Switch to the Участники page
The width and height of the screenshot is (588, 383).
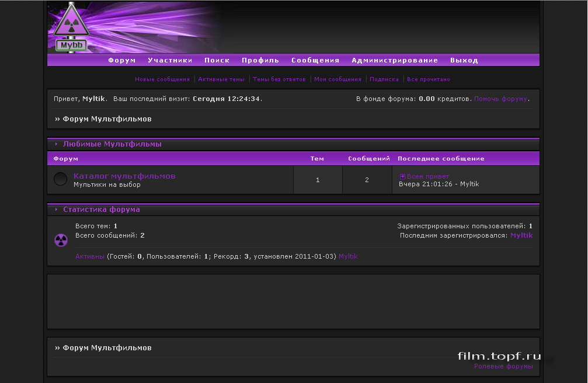(x=170, y=60)
